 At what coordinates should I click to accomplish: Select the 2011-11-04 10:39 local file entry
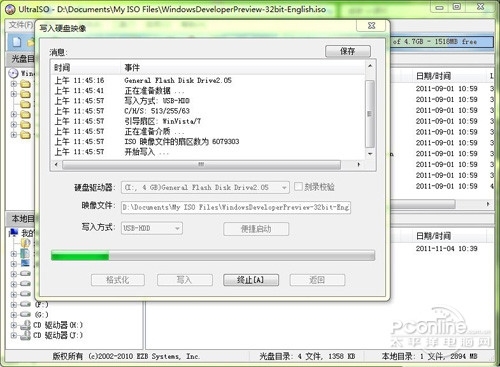(x=447, y=249)
